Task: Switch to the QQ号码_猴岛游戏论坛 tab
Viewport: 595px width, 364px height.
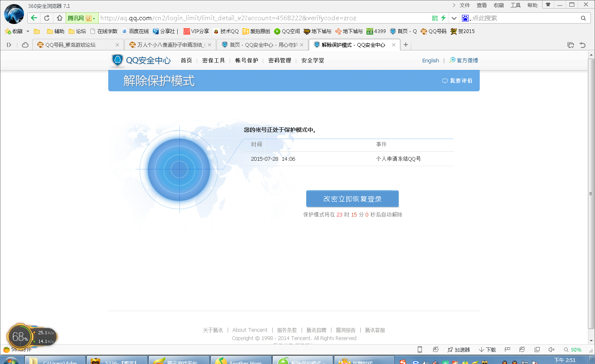Action: point(78,45)
